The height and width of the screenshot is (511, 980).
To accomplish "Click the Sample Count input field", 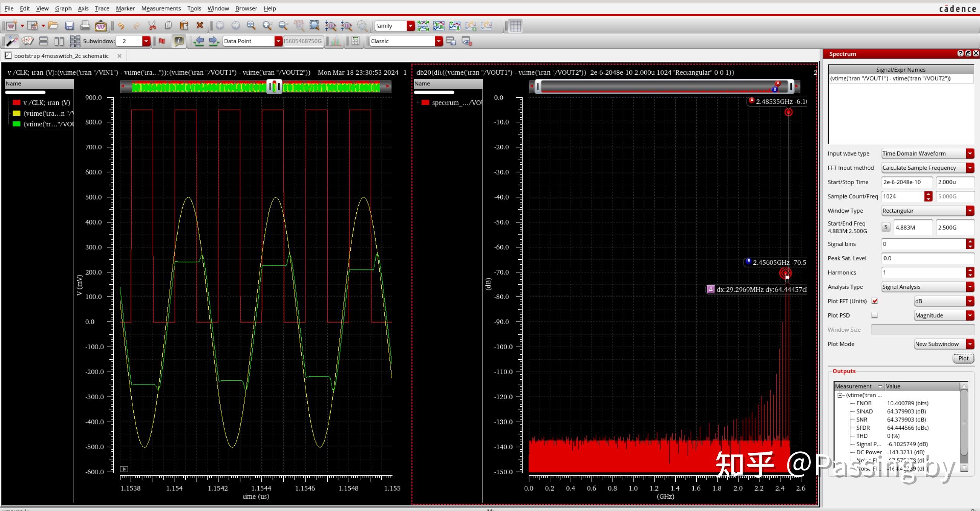I will [903, 197].
